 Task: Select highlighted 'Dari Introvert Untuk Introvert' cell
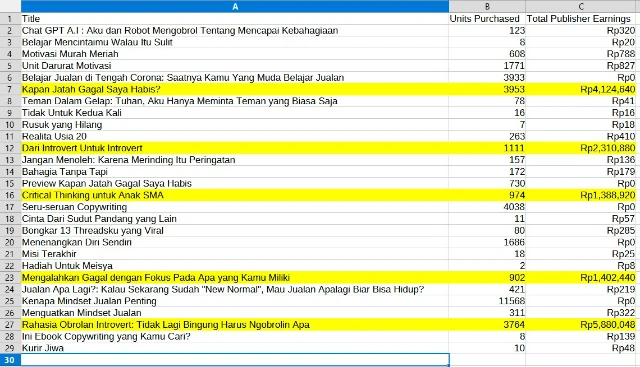coord(235,148)
